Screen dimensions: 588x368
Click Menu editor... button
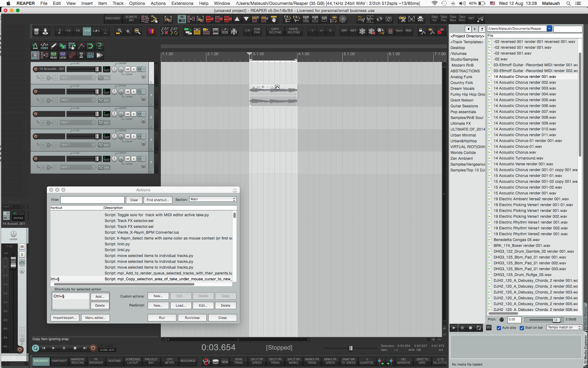[95, 318]
